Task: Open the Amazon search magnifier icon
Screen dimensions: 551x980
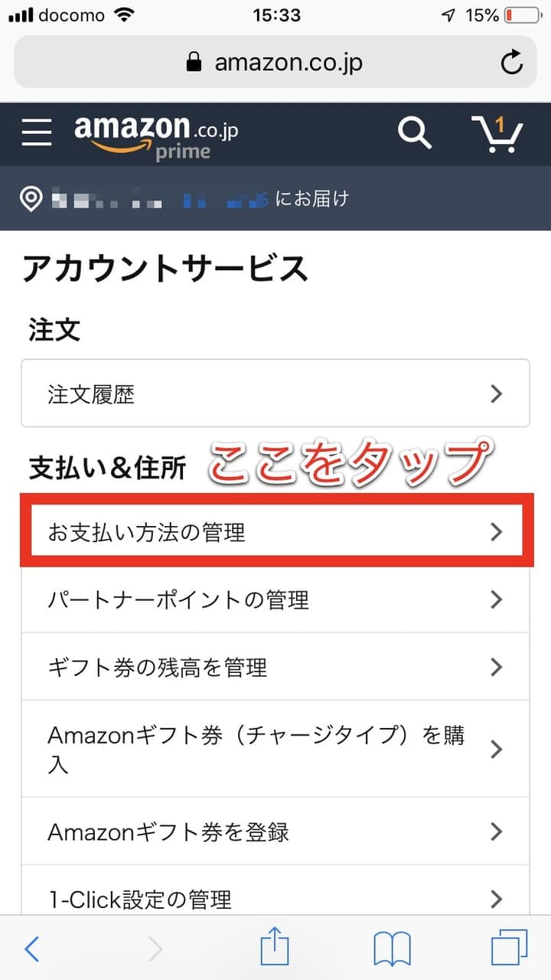Action: (415, 133)
